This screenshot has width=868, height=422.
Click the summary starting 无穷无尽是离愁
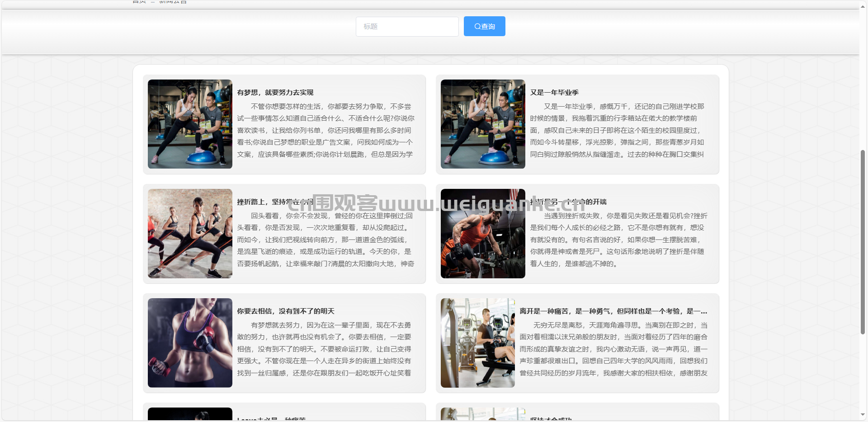point(613,349)
